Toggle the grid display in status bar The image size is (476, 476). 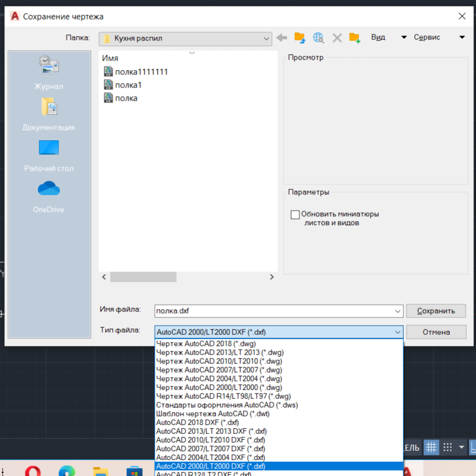point(431,447)
